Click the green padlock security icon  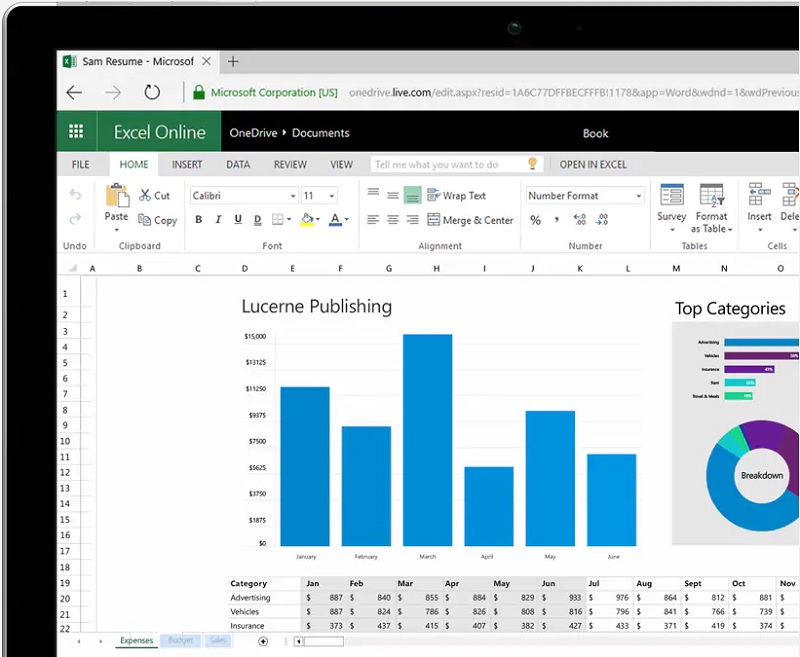tap(199, 92)
